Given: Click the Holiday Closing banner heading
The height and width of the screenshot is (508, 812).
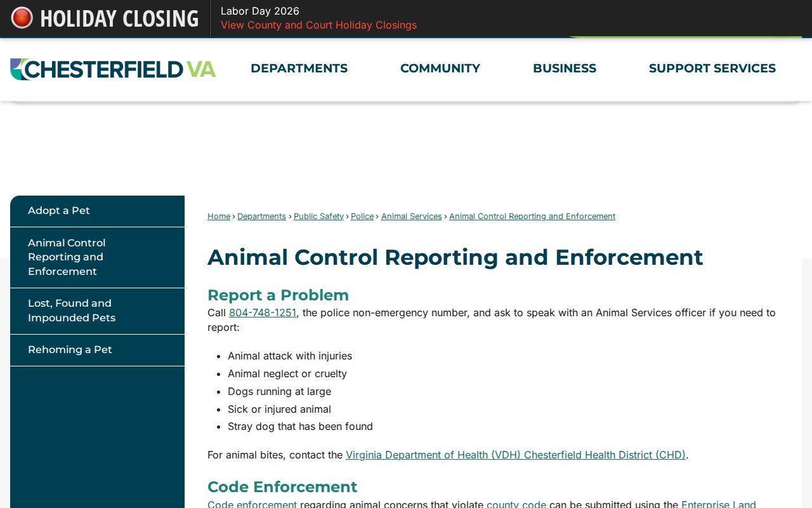Looking at the screenshot, I should (119, 18).
